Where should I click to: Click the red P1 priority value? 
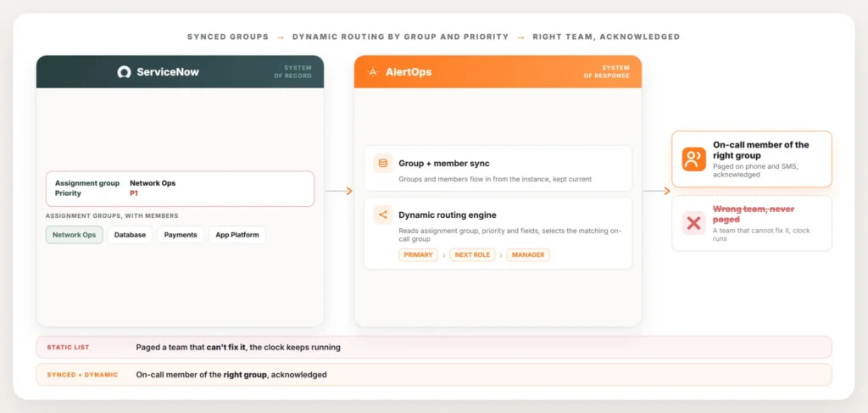[x=133, y=193]
